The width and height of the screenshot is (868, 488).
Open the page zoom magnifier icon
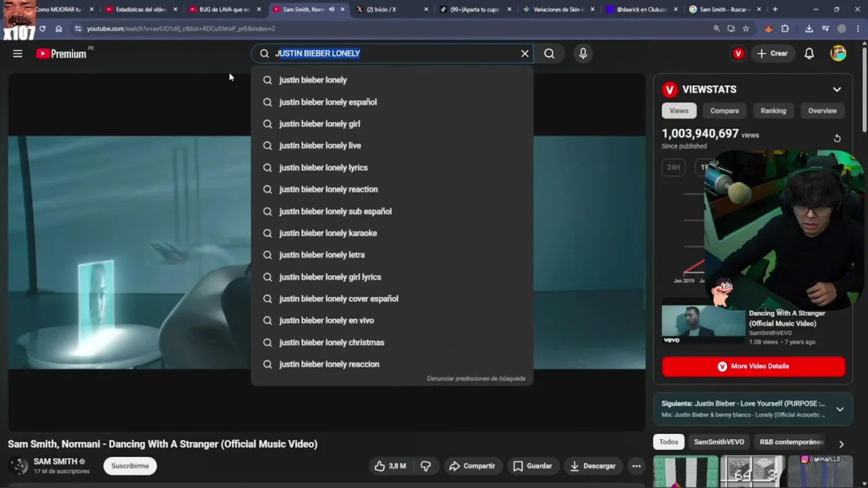pyautogui.click(x=717, y=28)
